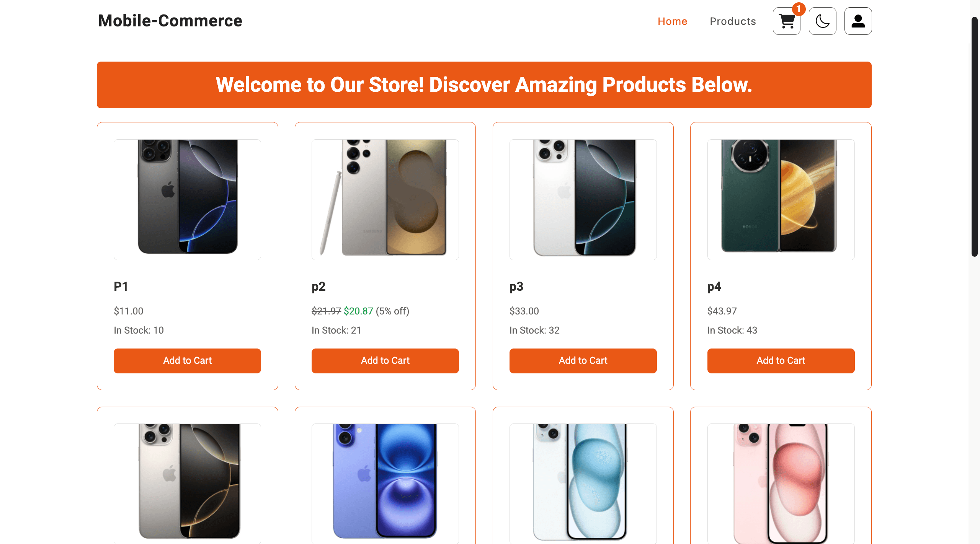This screenshot has width=980, height=544.
Task: Toggle dark mode with the moon icon
Action: (x=822, y=21)
